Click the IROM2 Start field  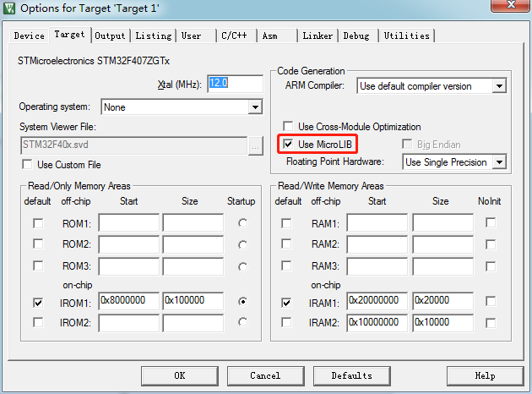coord(128,323)
